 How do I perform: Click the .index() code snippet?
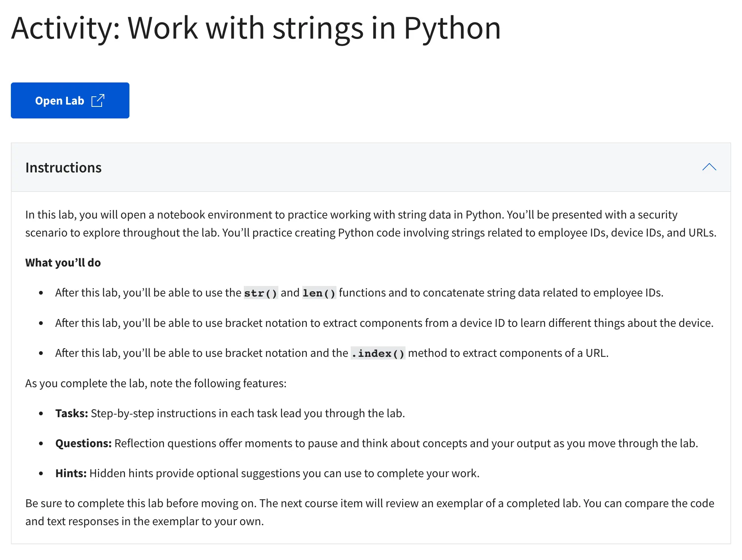[378, 353]
